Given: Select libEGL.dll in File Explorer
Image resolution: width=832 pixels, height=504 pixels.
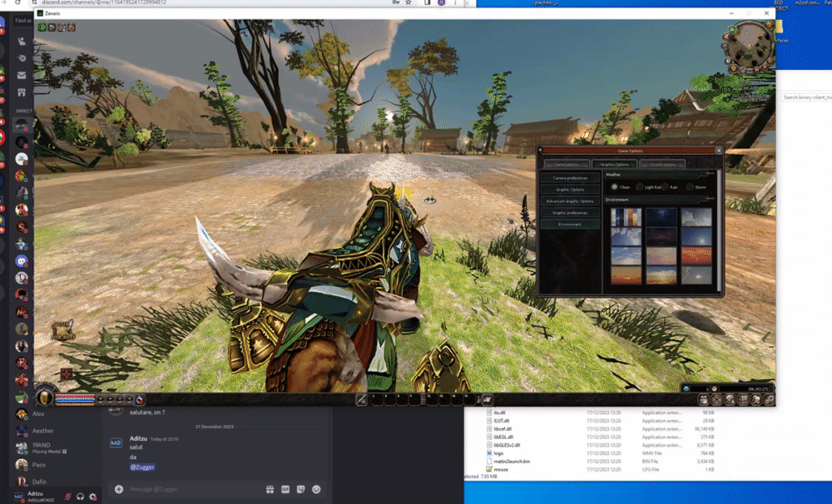Looking at the screenshot, I should tap(503, 437).
